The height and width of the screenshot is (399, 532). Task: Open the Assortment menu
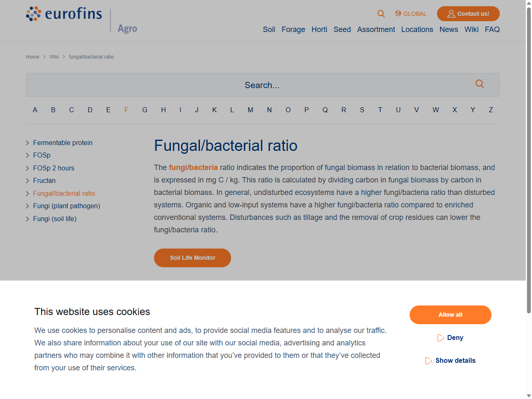tap(376, 30)
